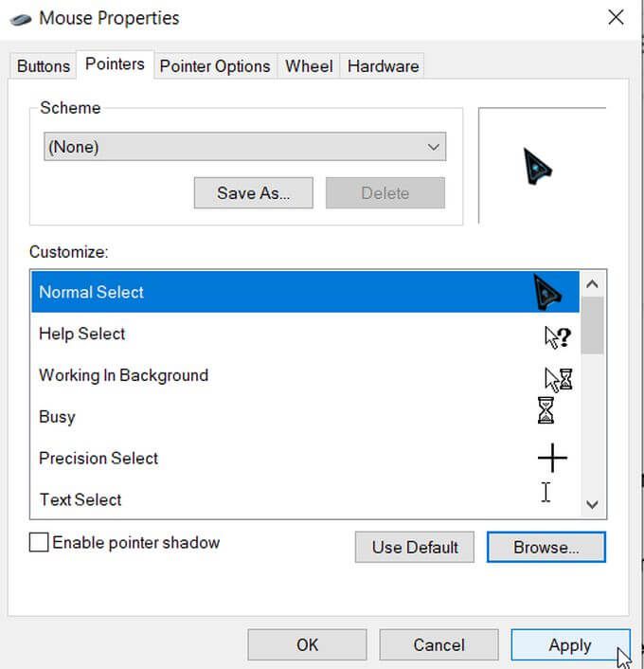This screenshot has width=644, height=669.
Task: Switch to the Buttons tab
Action: pos(43,66)
